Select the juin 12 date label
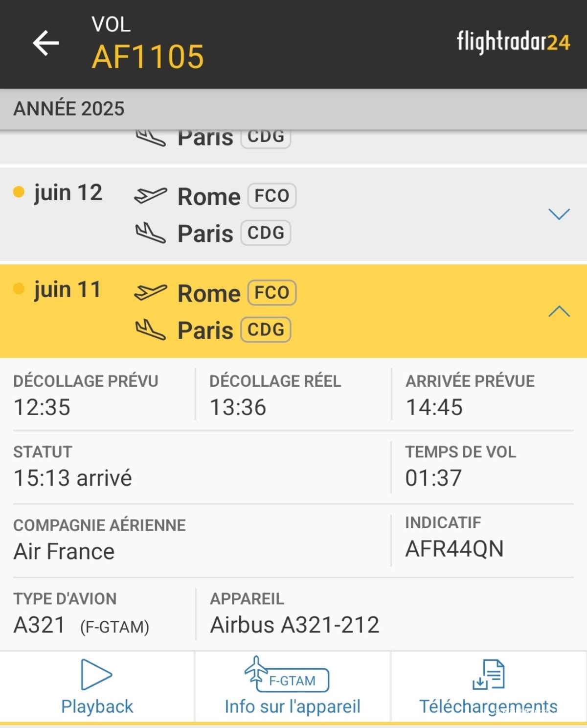This screenshot has width=587, height=728. click(68, 193)
